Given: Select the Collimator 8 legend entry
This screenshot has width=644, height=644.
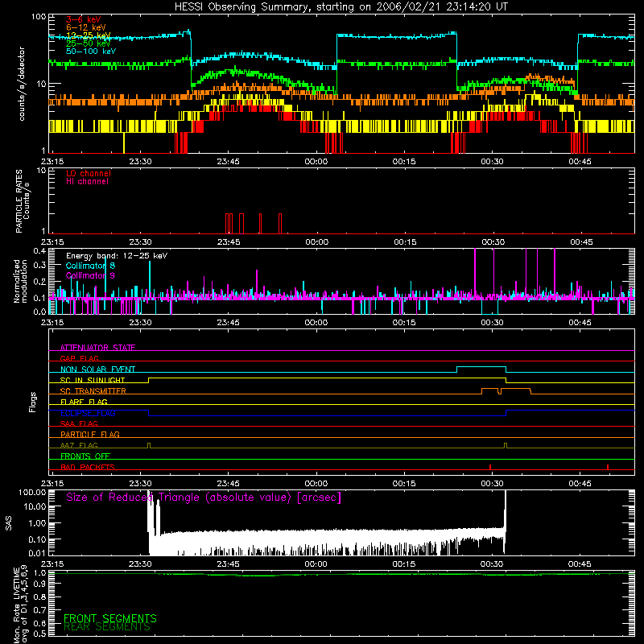Looking at the screenshot, I should coord(90,266).
